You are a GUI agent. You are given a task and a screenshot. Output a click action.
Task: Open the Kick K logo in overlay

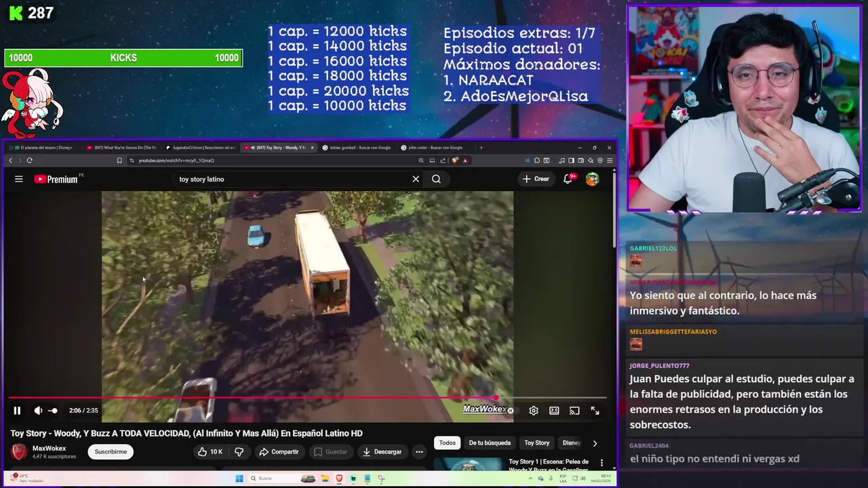pos(15,13)
